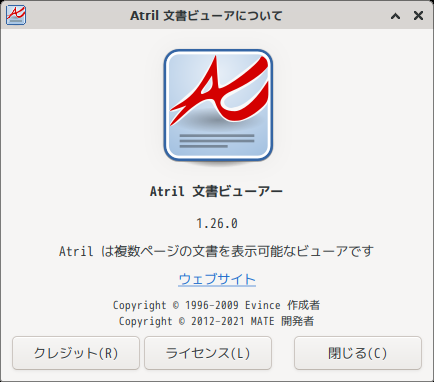Click the heading Atril 文書ビューアー

[216, 191]
